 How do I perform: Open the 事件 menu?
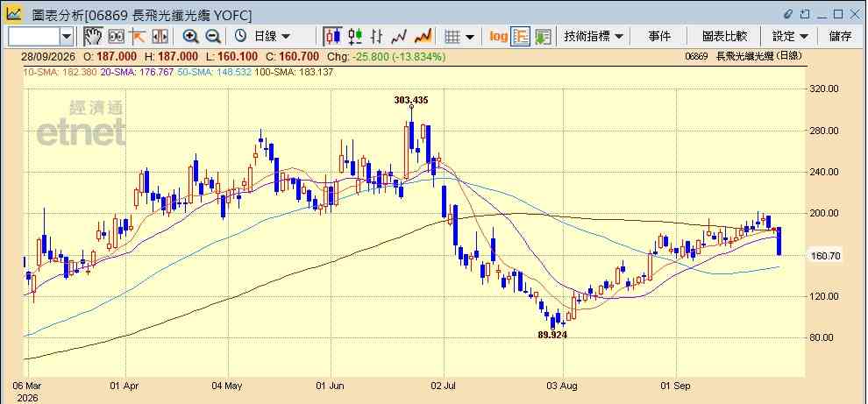click(658, 37)
